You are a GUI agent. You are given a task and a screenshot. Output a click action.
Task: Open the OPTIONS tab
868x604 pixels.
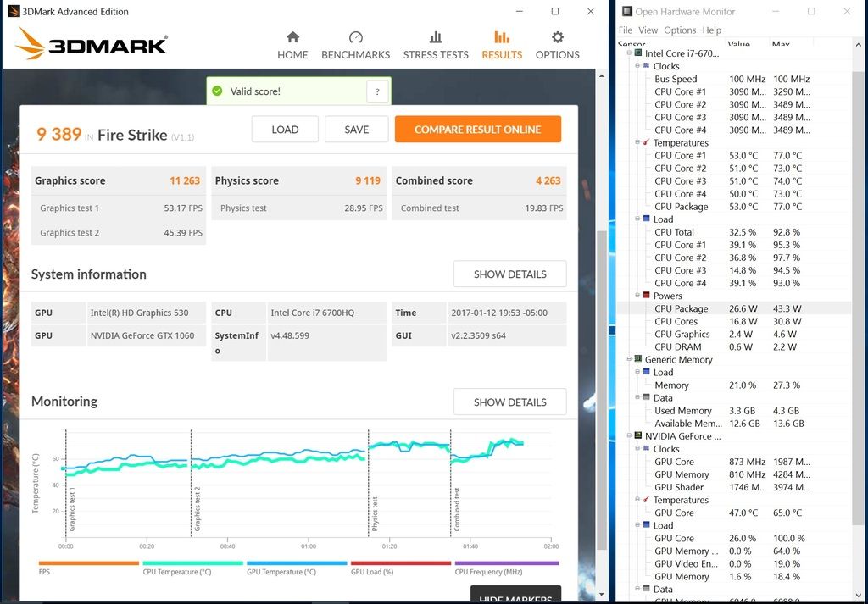tap(558, 46)
